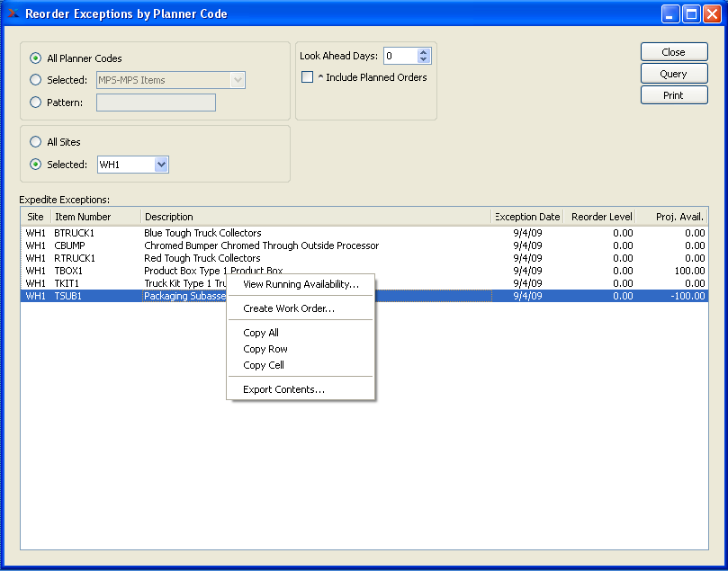
Task: Maximize the Reorder Exceptions window
Action: tap(691, 13)
